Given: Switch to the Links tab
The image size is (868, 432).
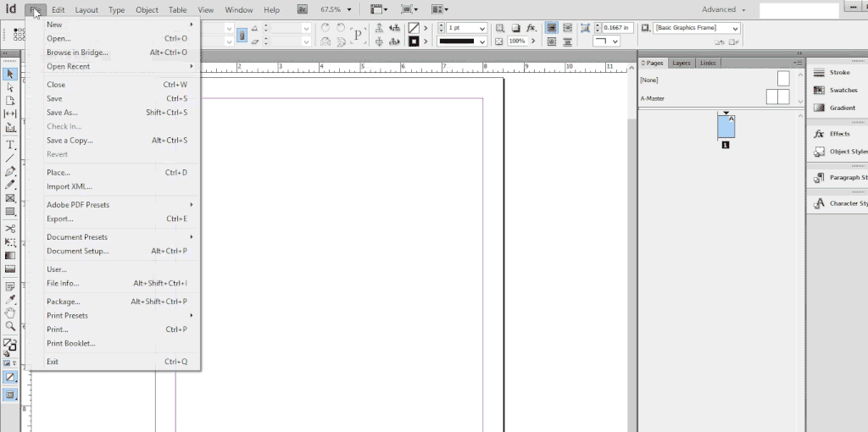Looking at the screenshot, I should pyautogui.click(x=708, y=63).
